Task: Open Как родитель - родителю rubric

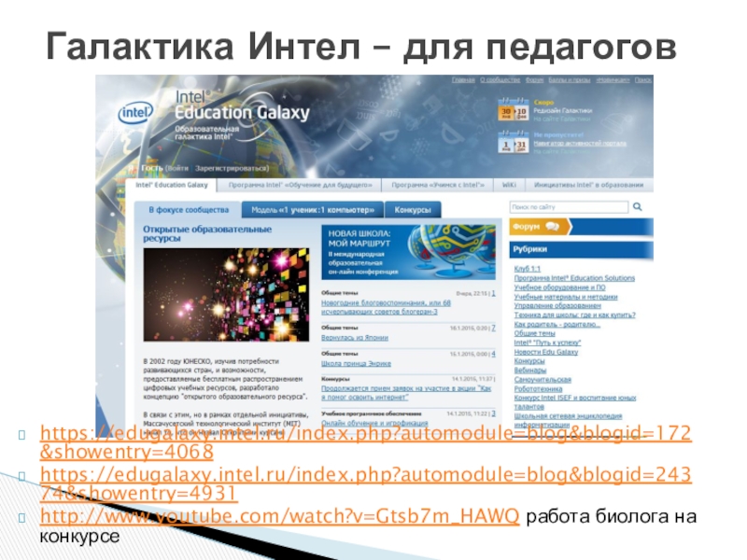Action: (557, 324)
